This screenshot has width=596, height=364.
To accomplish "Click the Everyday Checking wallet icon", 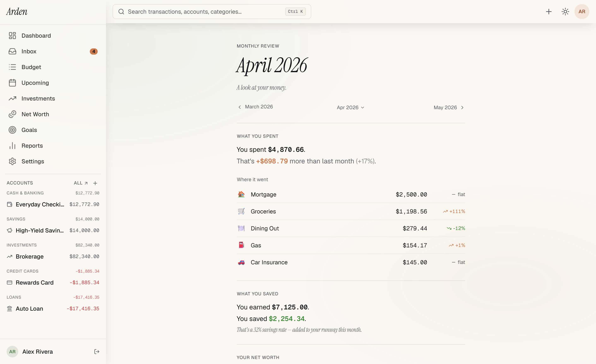I will click(10, 204).
